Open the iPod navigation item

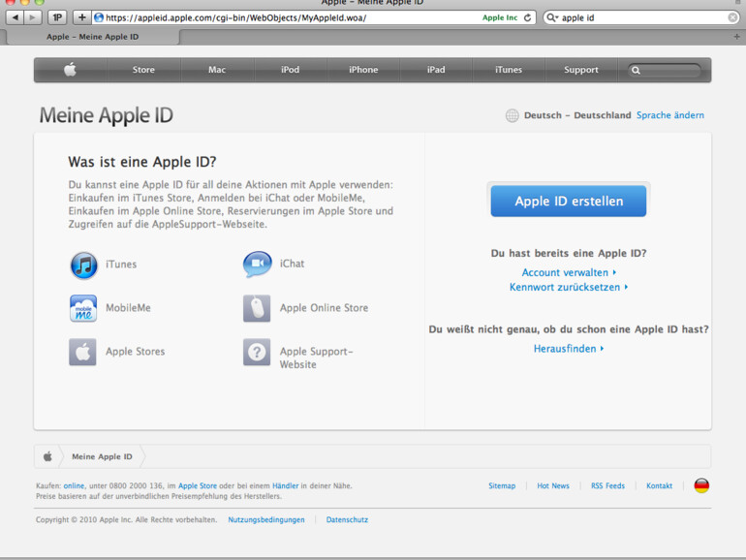pyautogui.click(x=291, y=70)
